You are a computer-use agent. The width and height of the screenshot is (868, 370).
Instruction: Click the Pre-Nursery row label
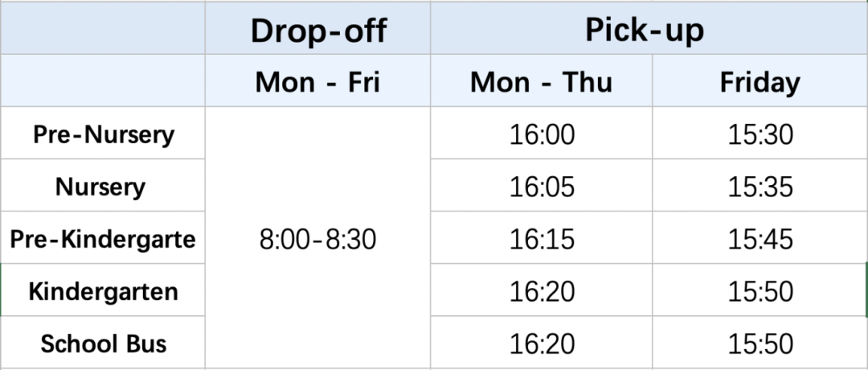[x=103, y=134]
